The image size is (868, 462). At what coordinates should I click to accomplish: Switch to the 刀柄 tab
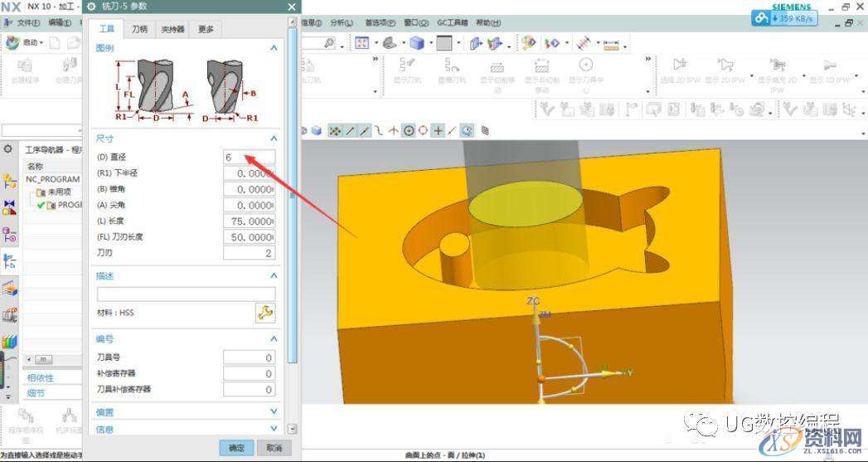point(140,30)
